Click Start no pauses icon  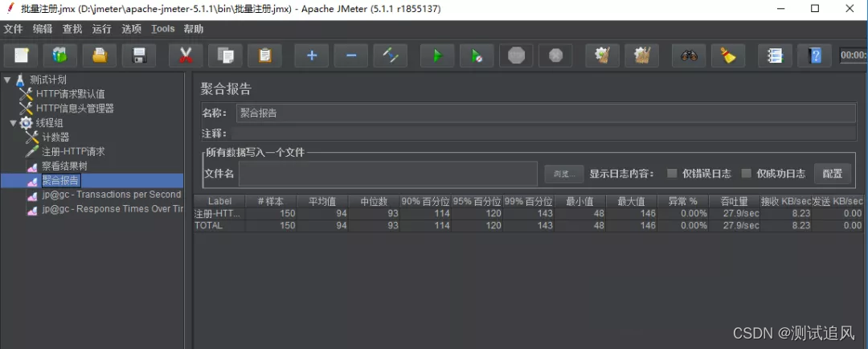[477, 55]
